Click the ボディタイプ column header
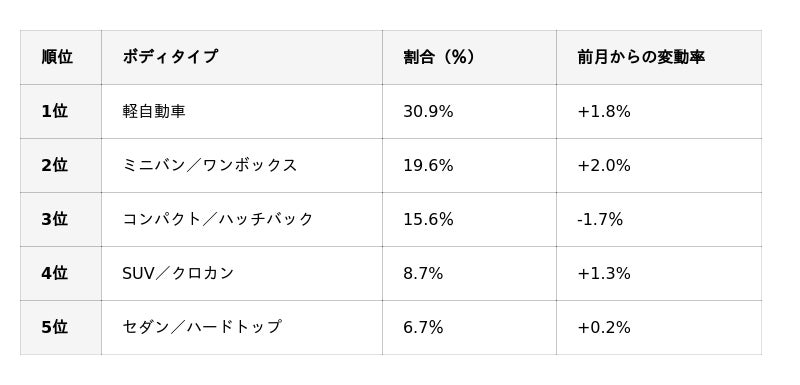The image size is (800, 385). tap(242, 57)
